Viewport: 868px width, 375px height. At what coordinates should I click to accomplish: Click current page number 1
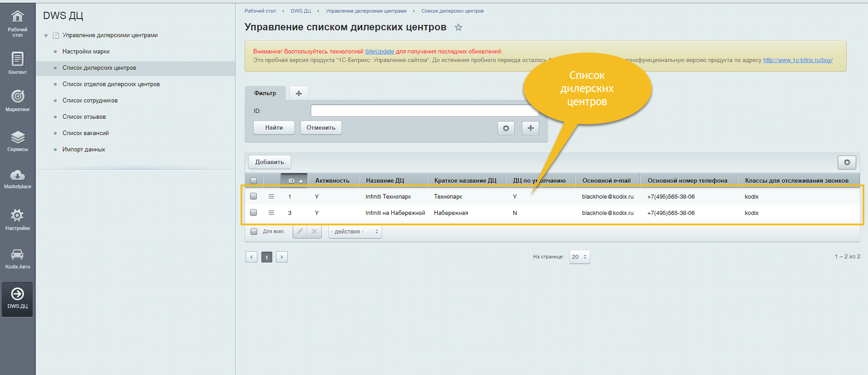click(267, 257)
